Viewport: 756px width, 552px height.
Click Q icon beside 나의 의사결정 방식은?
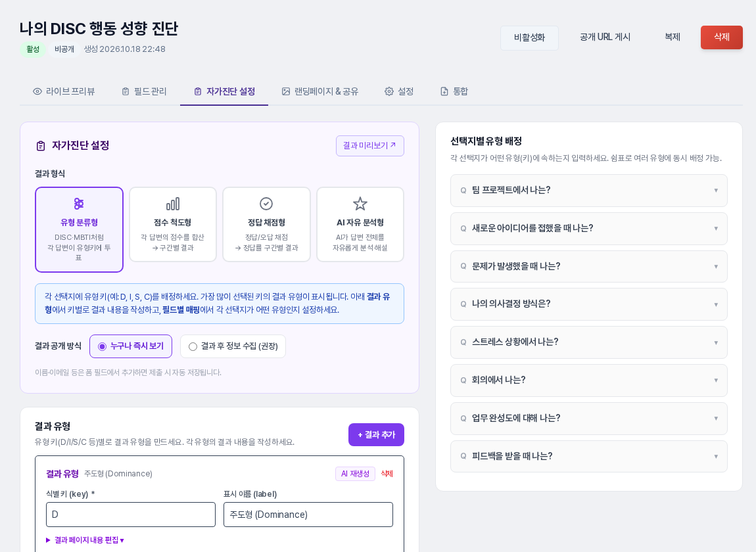click(x=463, y=304)
